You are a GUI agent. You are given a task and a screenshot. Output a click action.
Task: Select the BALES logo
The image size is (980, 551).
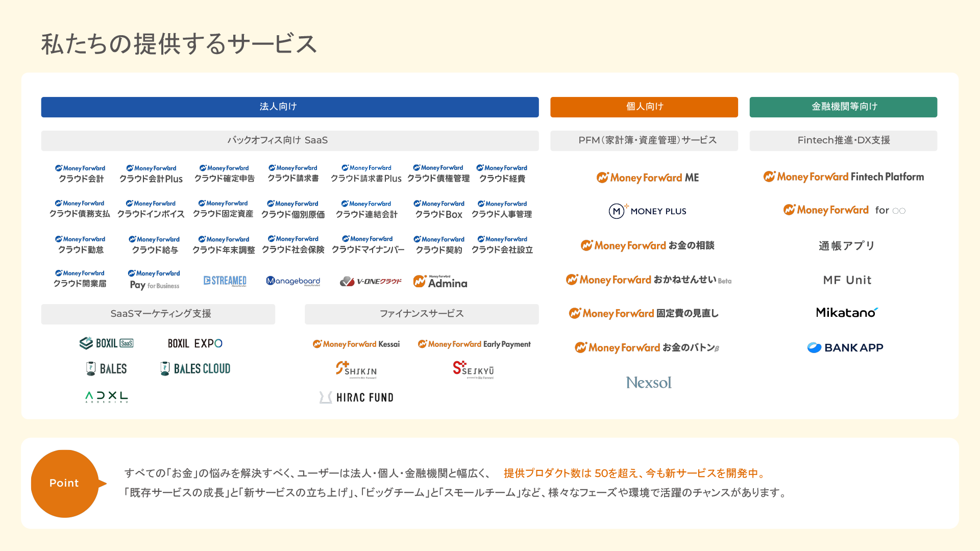pyautogui.click(x=107, y=368)
